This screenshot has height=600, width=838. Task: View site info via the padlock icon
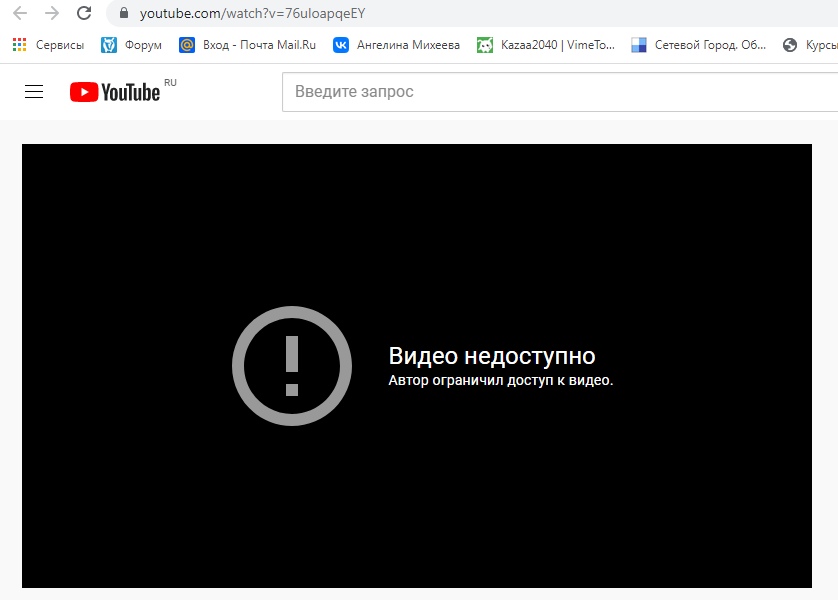point(124,14)
